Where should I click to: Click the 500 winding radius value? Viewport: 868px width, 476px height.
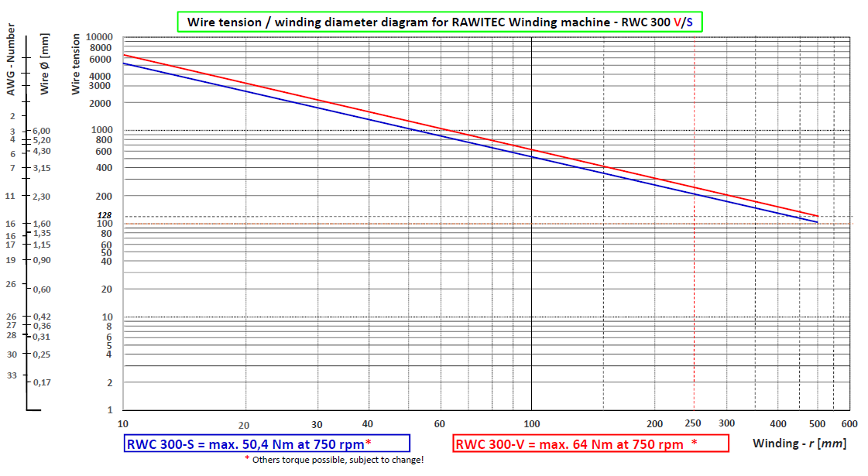point(817,424)
